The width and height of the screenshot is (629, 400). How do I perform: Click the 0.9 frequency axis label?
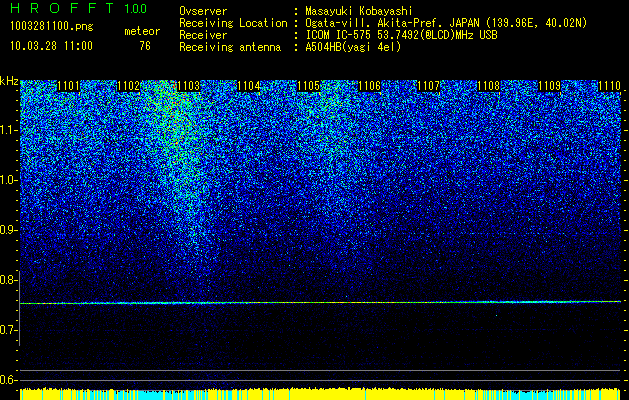tap(8, 230)
